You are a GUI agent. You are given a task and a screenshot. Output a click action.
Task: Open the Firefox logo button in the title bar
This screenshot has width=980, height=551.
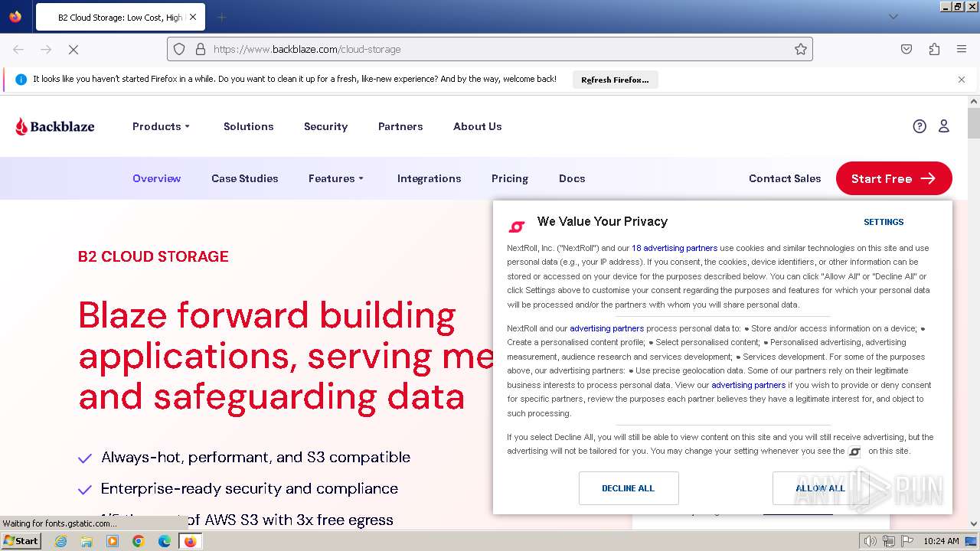pos(15,17)
